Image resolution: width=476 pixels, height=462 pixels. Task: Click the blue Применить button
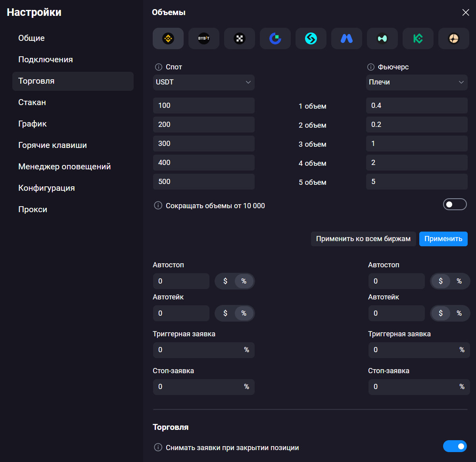tap(443, 239)
